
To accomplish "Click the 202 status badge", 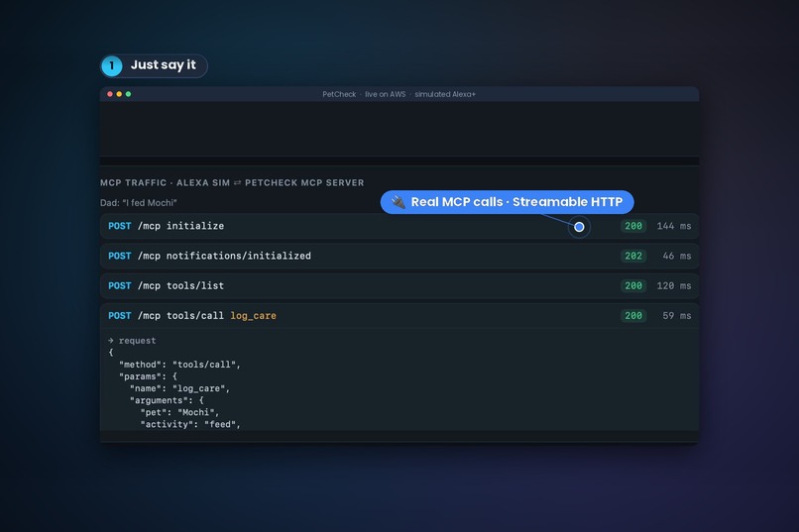I will click(633, 256).
